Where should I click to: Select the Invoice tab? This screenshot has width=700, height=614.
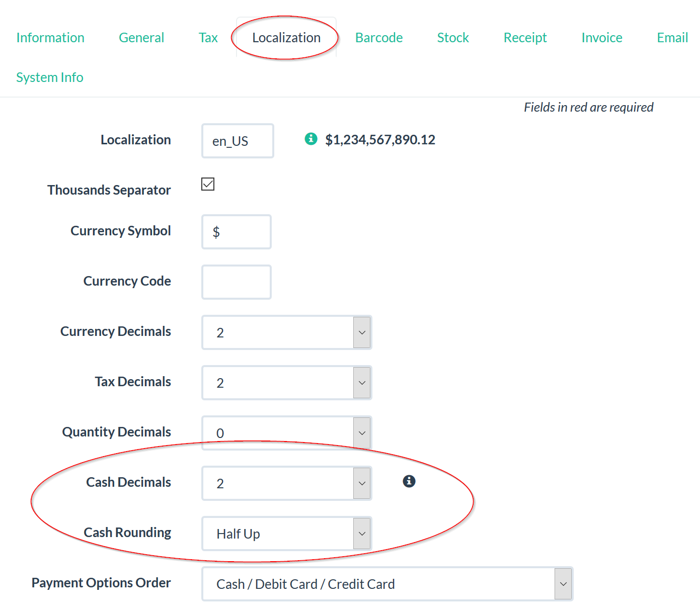[602, 37]
